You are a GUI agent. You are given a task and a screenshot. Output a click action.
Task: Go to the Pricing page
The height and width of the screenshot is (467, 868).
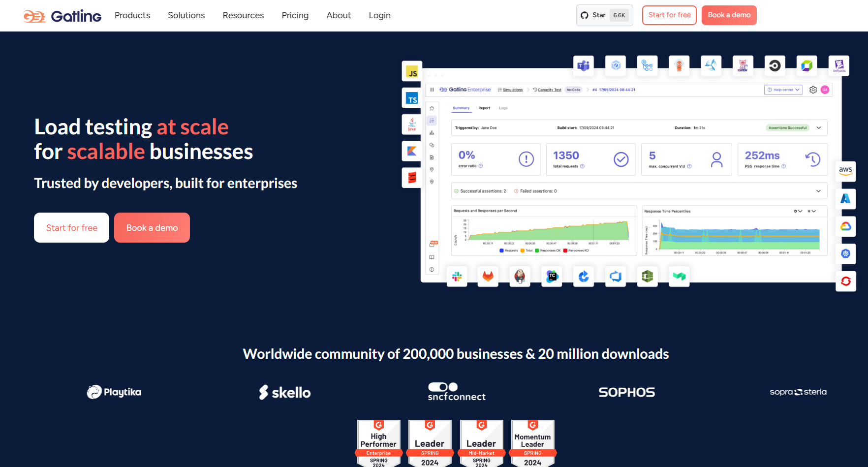(295, 15)
